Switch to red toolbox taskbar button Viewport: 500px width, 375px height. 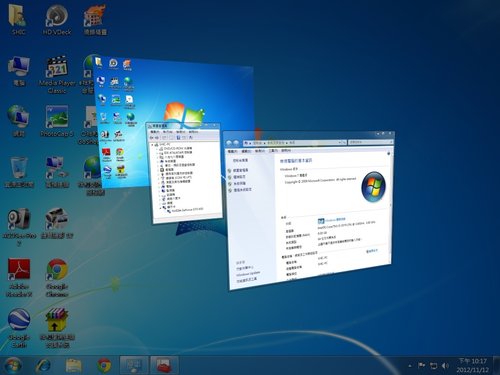click(164, 365)
